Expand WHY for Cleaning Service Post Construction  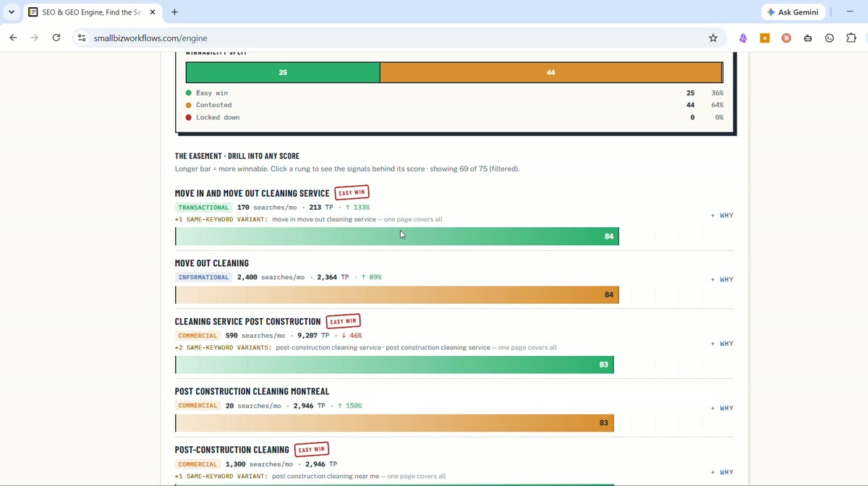coord(722,344)
